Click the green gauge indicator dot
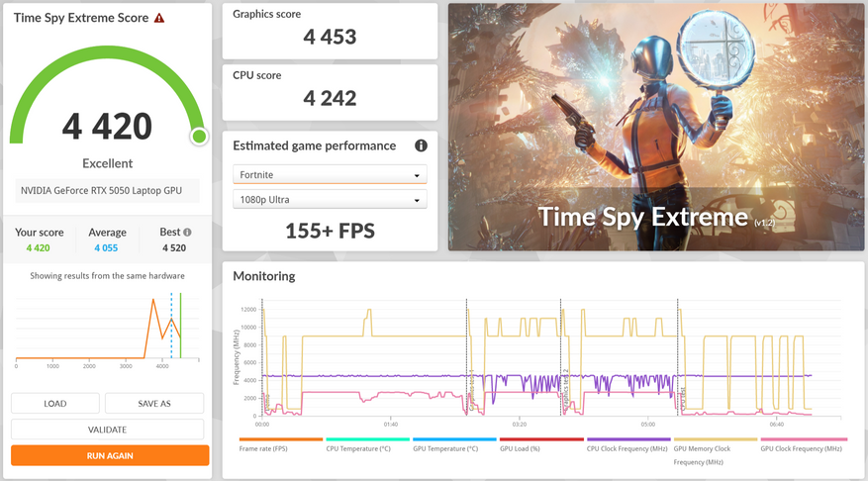Viewport: 868px width, 481px height. tap(199, 137)
